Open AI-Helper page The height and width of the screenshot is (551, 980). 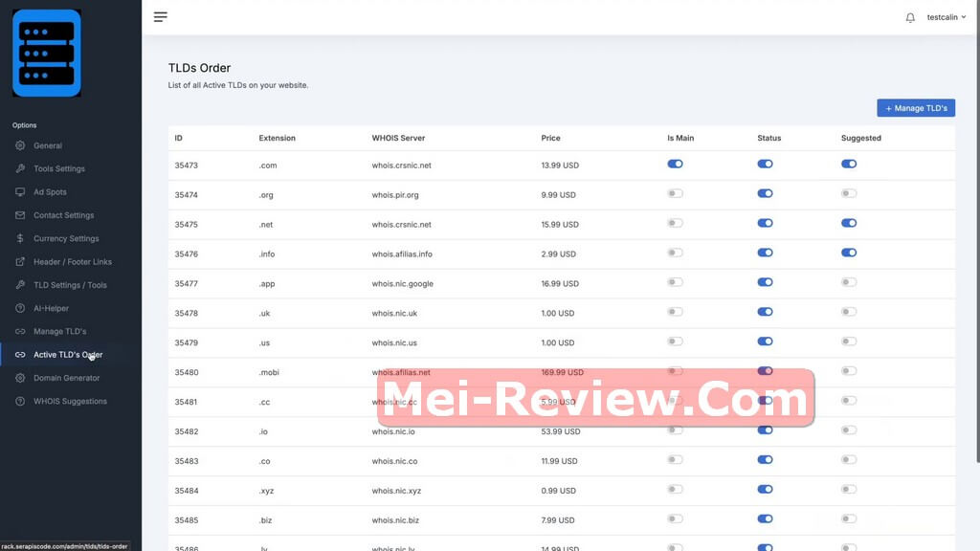pyautogui.click(x=52, y=308)
